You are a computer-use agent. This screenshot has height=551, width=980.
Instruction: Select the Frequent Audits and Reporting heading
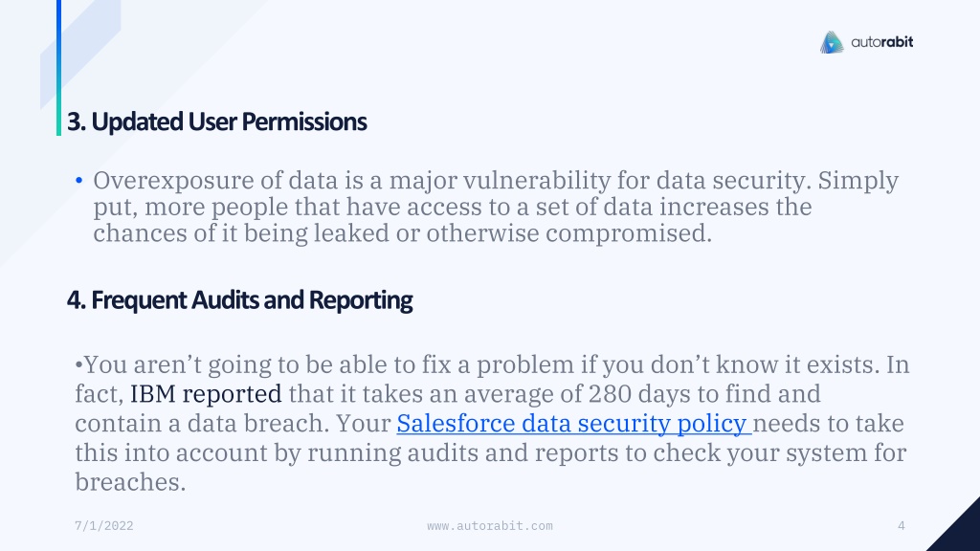pyautogui.click(x=240, y=299)
